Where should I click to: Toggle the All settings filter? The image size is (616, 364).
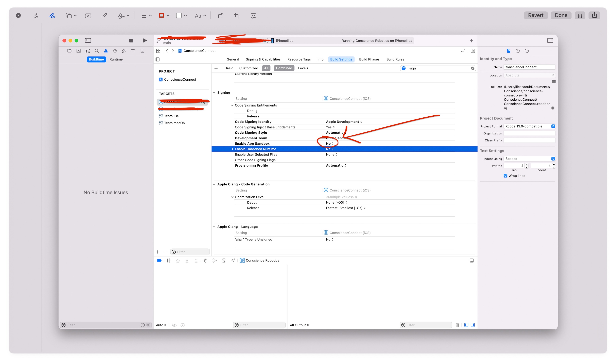coord(266,68)
